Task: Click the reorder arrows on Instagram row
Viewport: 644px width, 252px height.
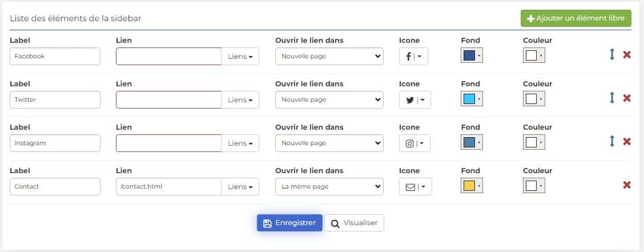Action: 612,141
